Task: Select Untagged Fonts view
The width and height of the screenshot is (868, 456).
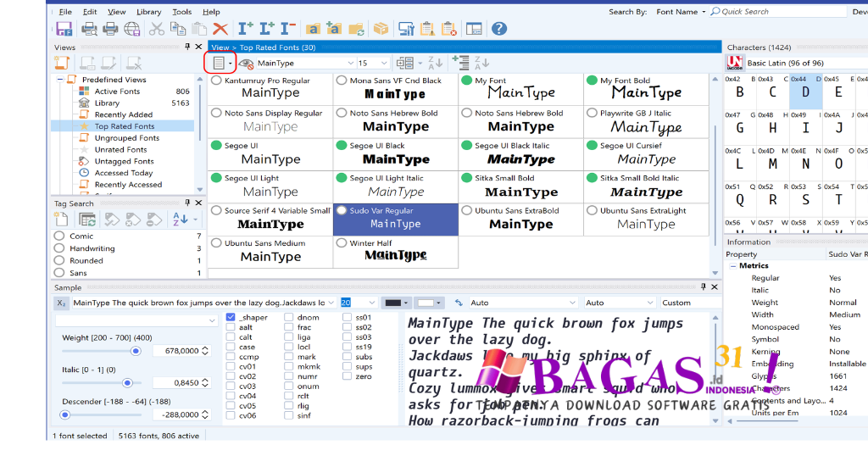Action: click(124, 161)
